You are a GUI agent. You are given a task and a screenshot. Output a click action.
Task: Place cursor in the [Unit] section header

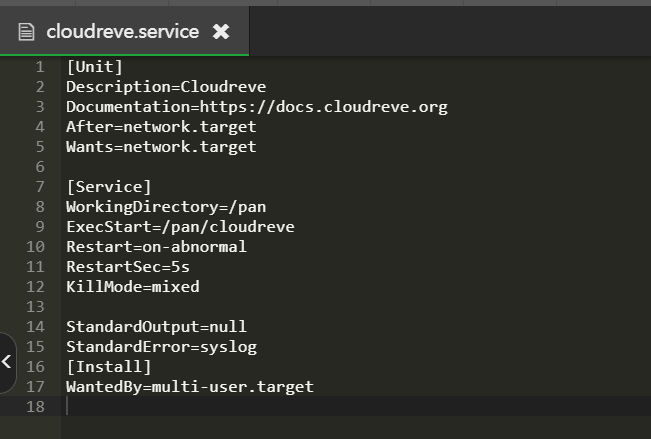(94, 67)
